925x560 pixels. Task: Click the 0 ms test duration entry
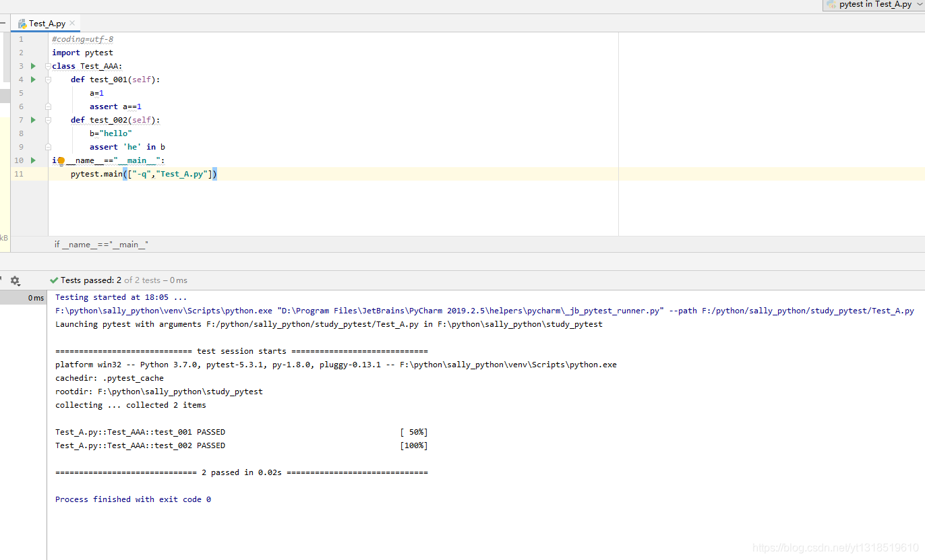tap(36, 297)
